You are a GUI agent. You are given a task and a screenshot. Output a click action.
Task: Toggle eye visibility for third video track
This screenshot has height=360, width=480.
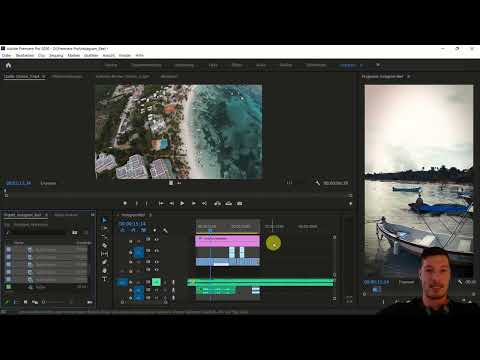[156, 262]
